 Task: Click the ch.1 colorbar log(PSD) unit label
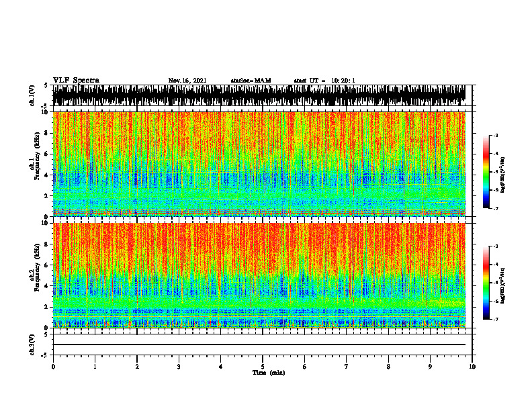click(x=502, y=175)
